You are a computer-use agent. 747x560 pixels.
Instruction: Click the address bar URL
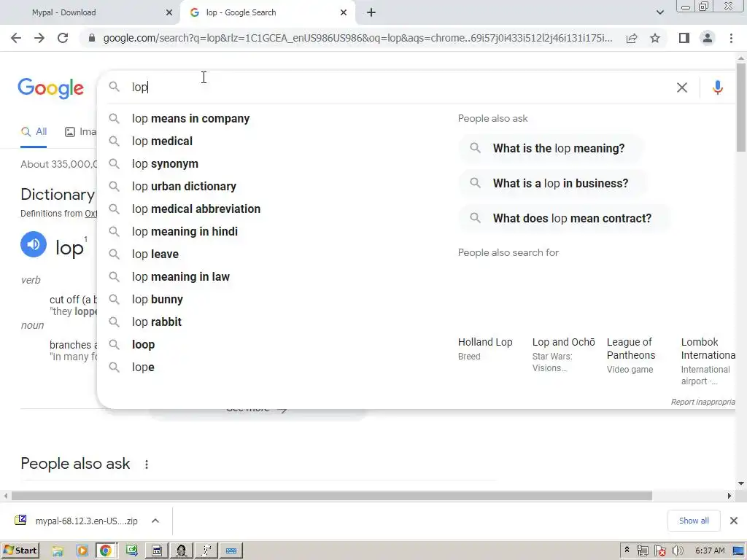coord(357,38)
